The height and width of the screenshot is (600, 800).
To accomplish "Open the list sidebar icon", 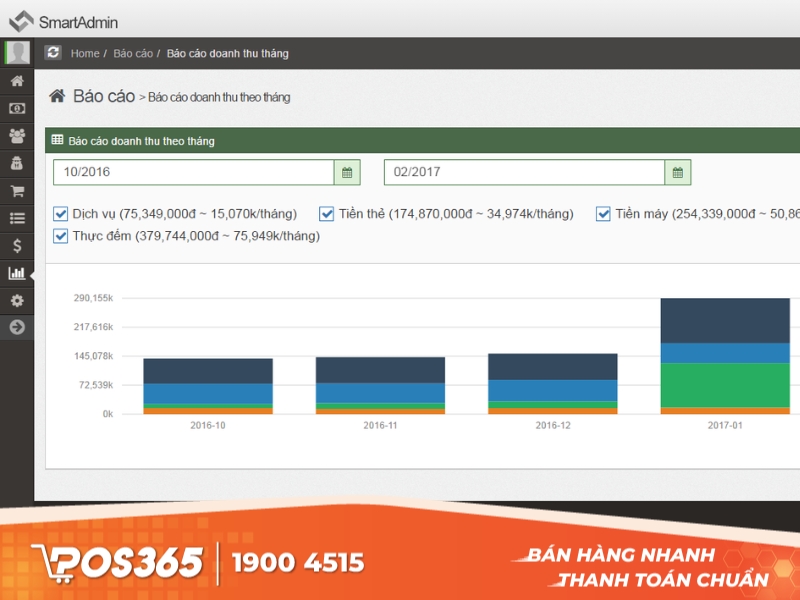I will point(17,218).
